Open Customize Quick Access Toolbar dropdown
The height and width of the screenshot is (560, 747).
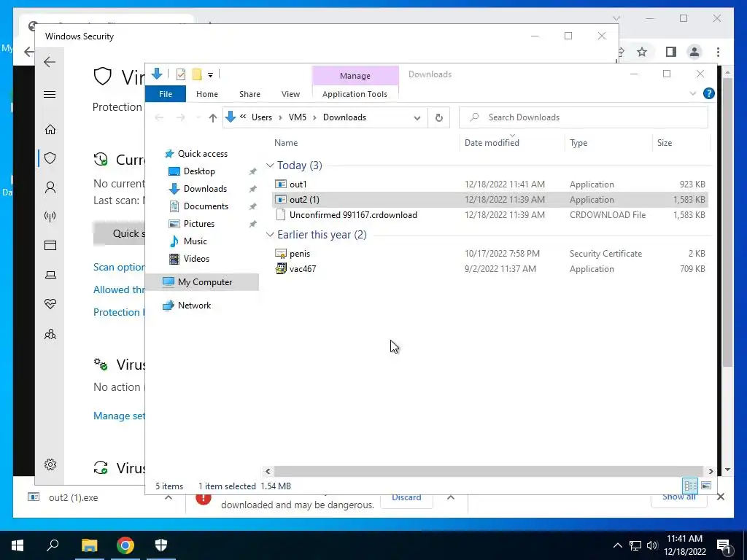pos(210,75)
